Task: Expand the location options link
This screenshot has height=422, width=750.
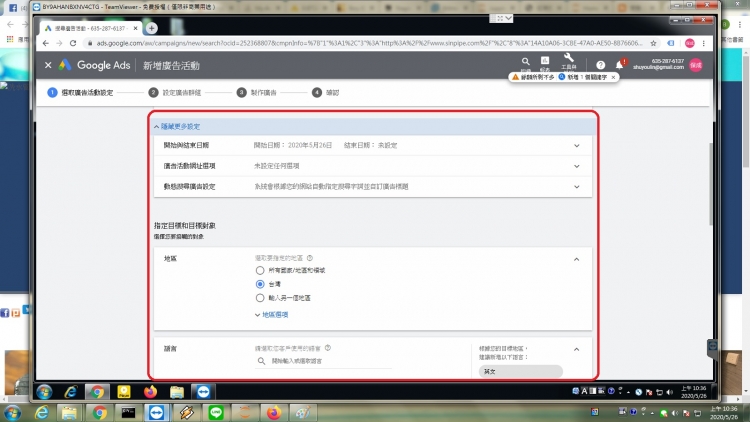Action: pyautogui.click(x=271, y=315)
